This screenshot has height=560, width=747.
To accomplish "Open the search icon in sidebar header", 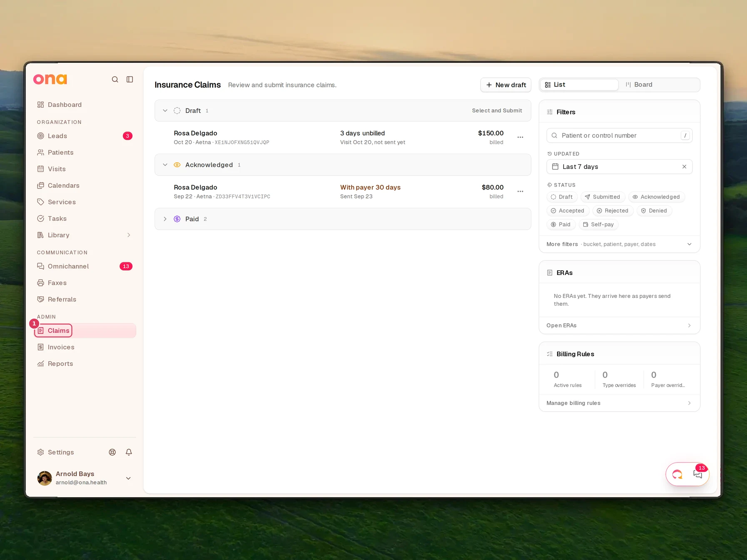I will point(115,79).
